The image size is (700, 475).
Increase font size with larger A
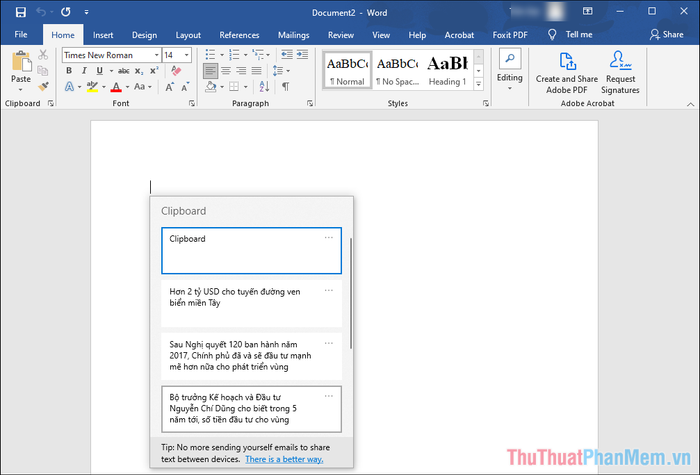click(x=170, y=86)
